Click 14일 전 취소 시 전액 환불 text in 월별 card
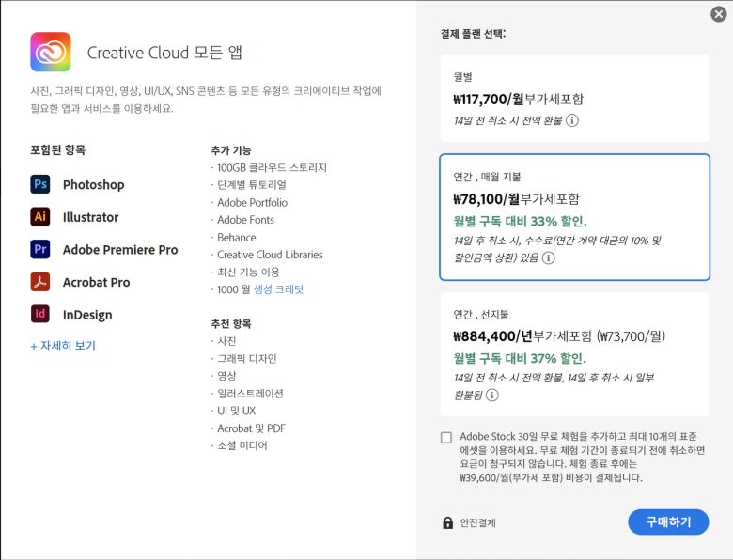Screen dimensions: 733x560 (x=507, y=120)
